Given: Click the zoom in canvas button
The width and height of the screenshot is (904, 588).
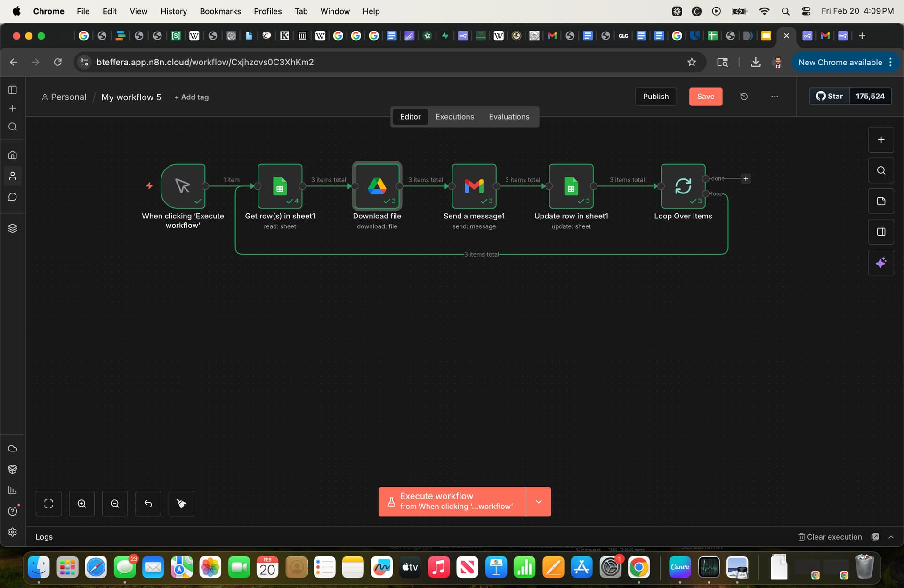Looking at the screenshot, I should (81, 504).
